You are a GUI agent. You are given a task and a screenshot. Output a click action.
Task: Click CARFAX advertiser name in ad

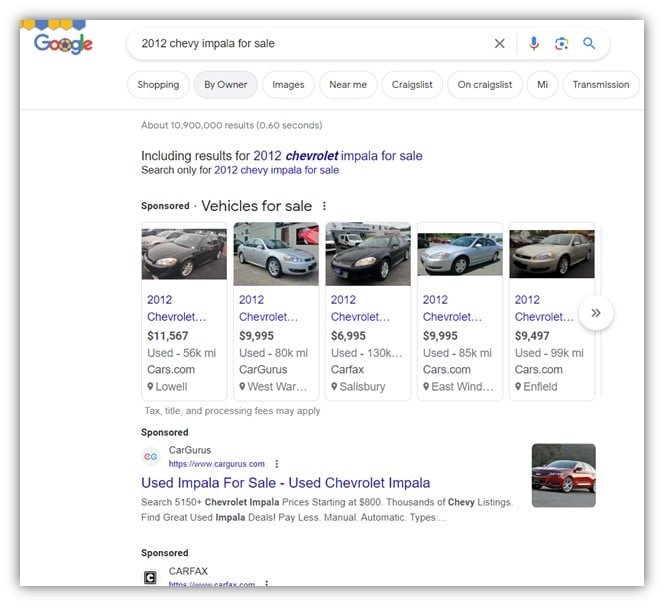click(188, 571)
